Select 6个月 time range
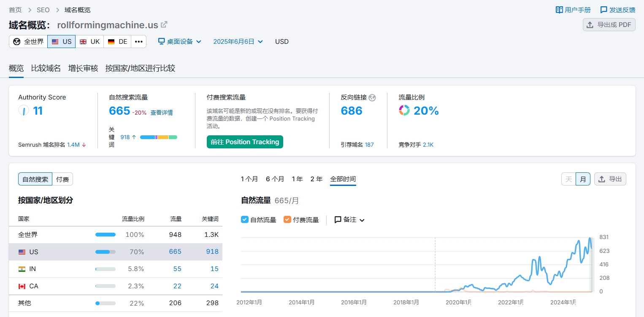 click(x=275, y=179)
